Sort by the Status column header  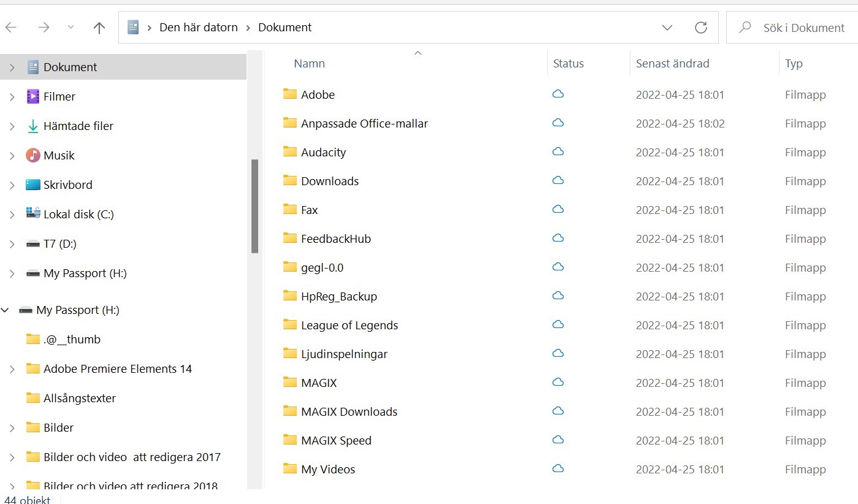click(x=568, y=64)
